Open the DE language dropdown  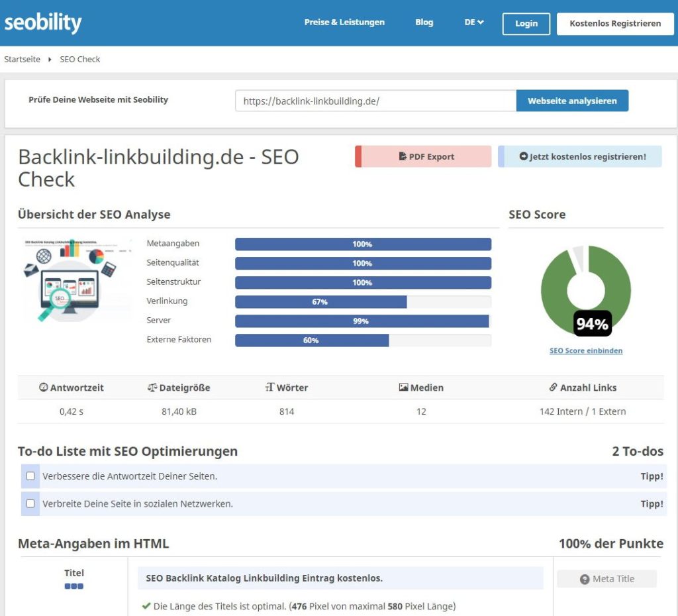[x=474, y=22]
